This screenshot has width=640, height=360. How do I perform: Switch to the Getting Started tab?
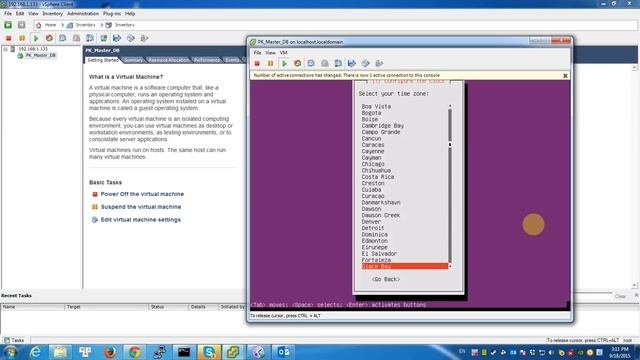coord(103,60)
